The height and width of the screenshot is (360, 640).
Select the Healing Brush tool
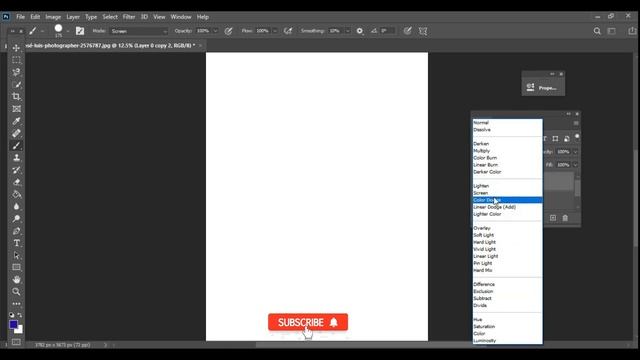[16, 133]
